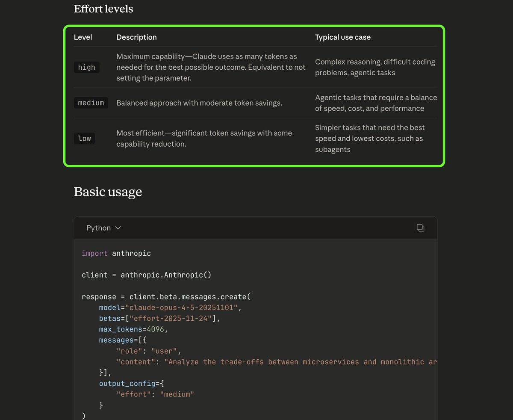Click the Typical use case column header
The height and width of the screenshot is (420, 513).
(342, 37)
